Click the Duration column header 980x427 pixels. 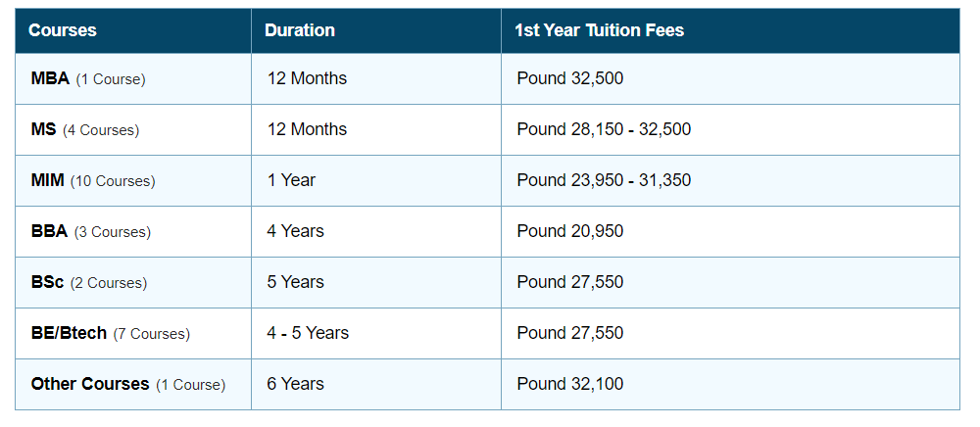(x=300, y=30)
